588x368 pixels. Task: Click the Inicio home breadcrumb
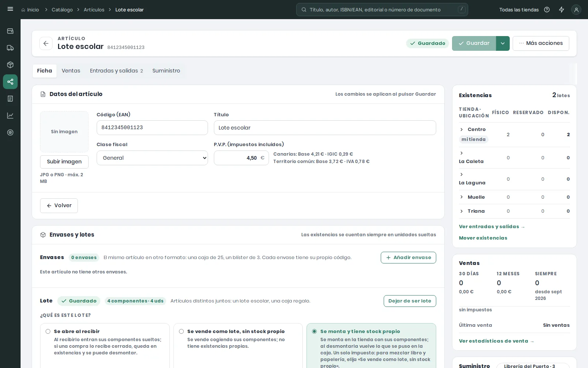point(30,10)
